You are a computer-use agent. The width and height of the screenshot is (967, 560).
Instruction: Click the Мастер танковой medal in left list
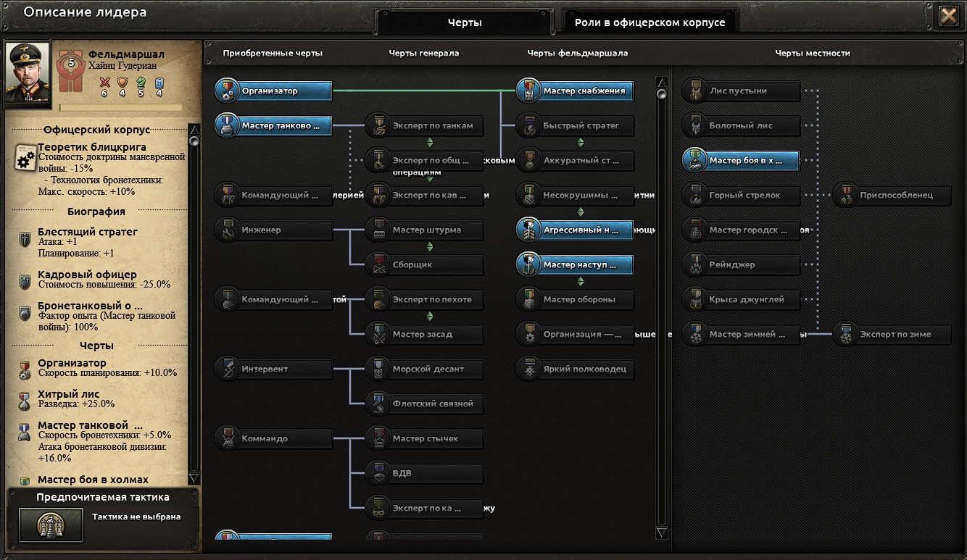[25, 432]
